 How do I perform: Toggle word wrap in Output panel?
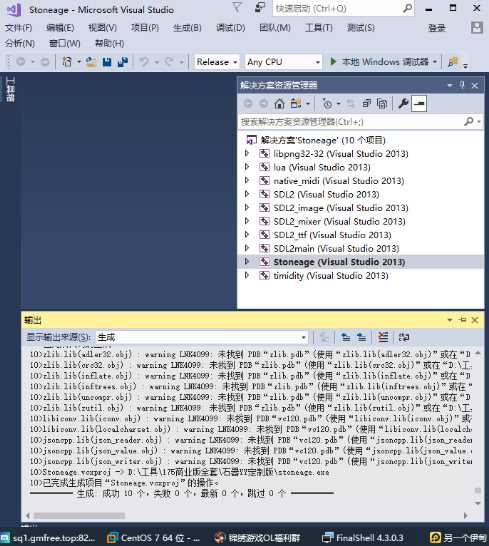click(x=404, y=337)
